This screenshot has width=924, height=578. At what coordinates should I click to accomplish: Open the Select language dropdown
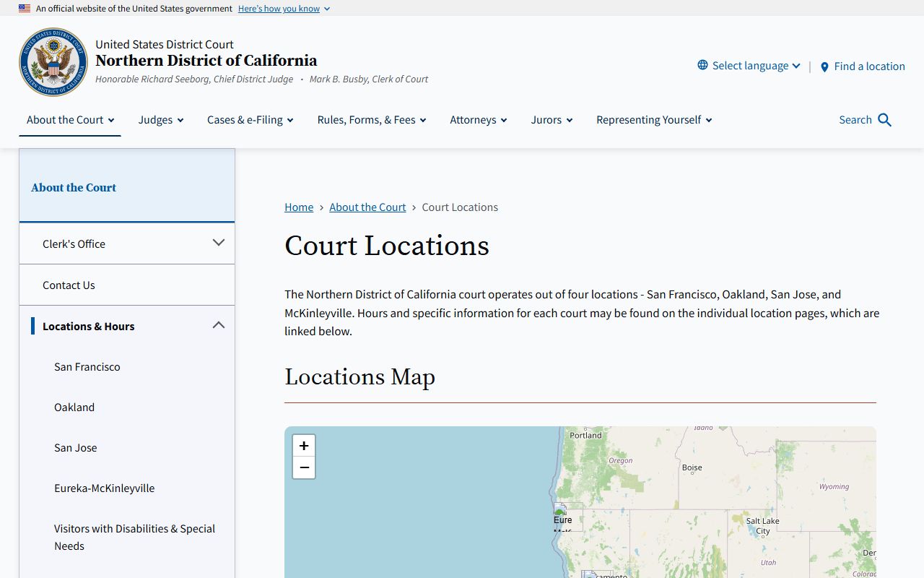pyautogui.click(x=749, y=66)
